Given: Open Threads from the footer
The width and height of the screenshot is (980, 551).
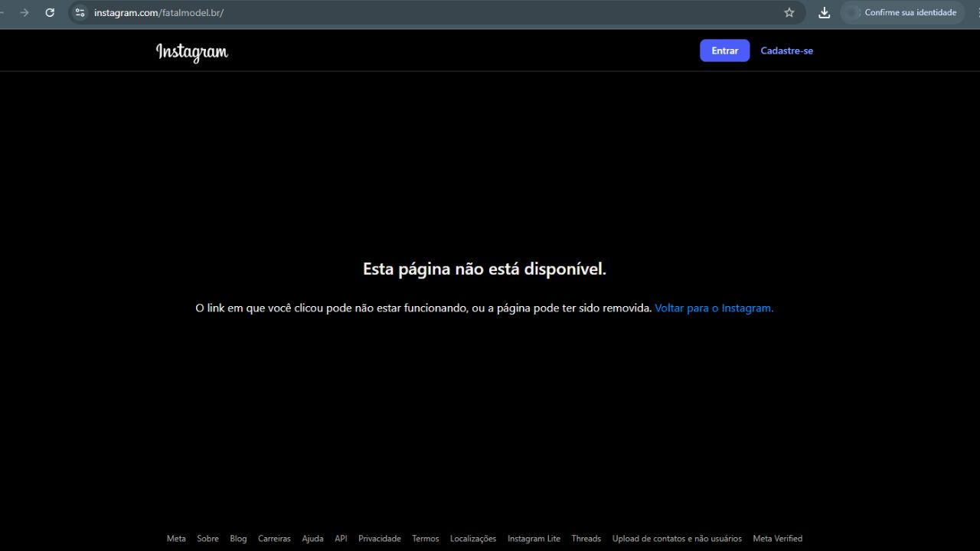Looking at the screenshot, I should pyautogui.click(x=586, y=539).
